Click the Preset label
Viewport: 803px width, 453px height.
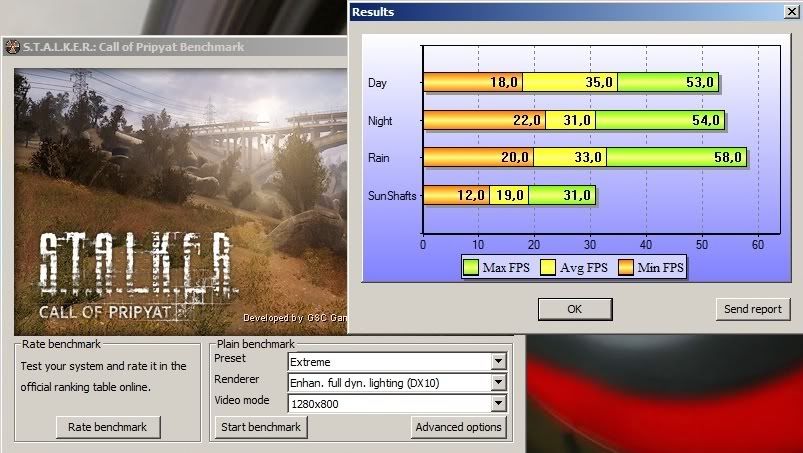(230, 358)
